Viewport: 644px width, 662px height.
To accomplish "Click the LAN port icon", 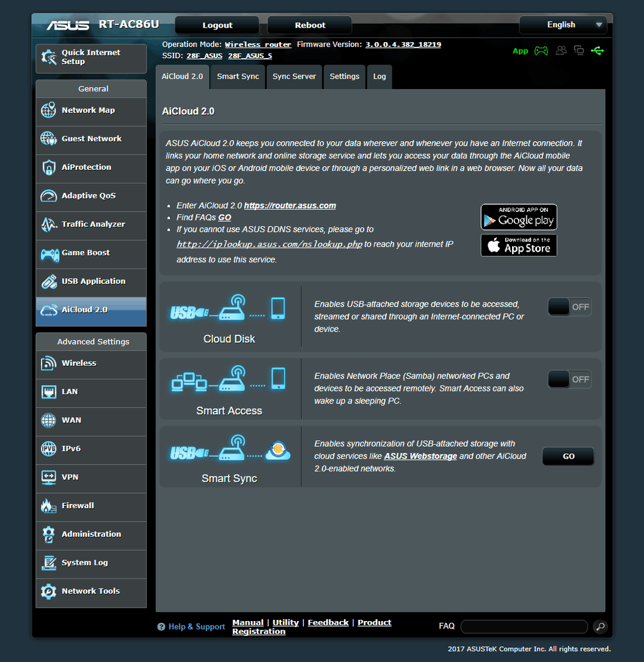I will coord(48,392).
